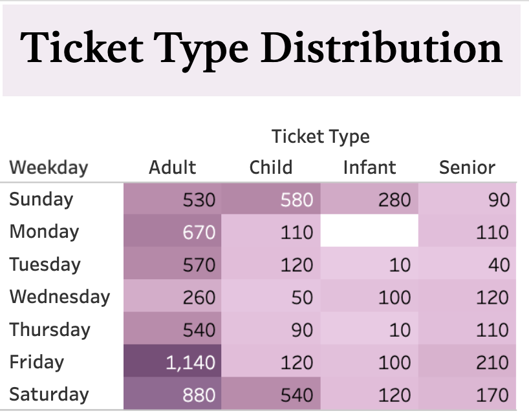Click the Wednesday Child cell showing 50

(271, 296)
